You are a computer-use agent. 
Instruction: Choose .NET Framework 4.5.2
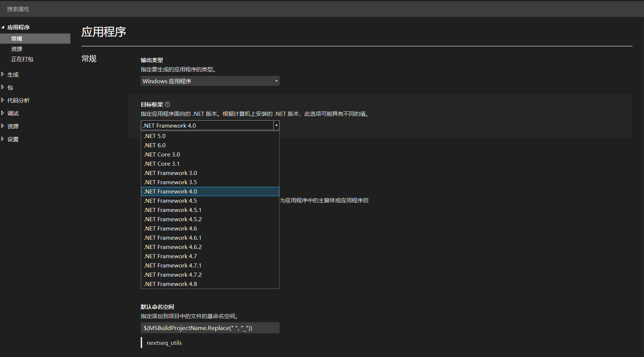click(210, 219)
